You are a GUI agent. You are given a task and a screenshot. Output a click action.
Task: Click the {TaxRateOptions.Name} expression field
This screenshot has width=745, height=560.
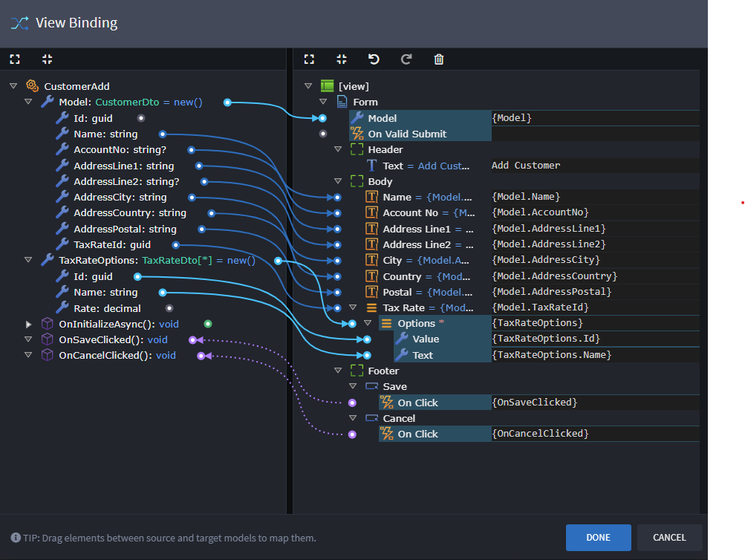pyautogui.click(x=596, y=355)
